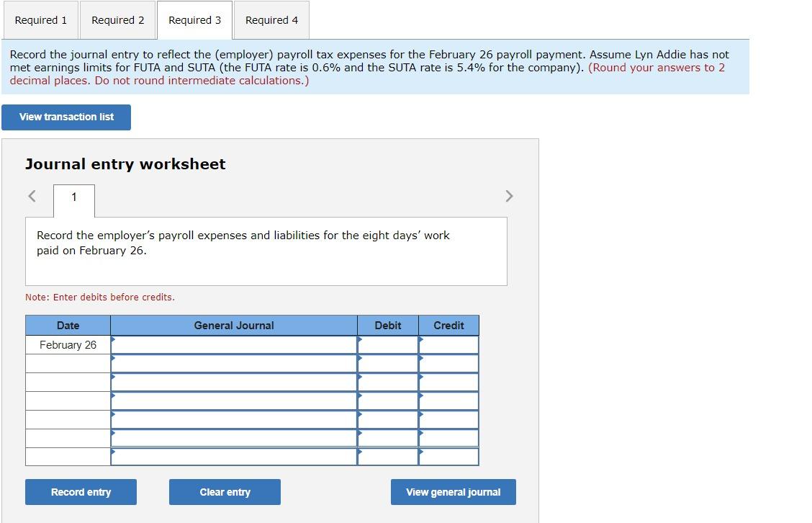Screen dimensions: 812x523
Task: Click third row Credit input cell
Action: (x=448, y=382)
